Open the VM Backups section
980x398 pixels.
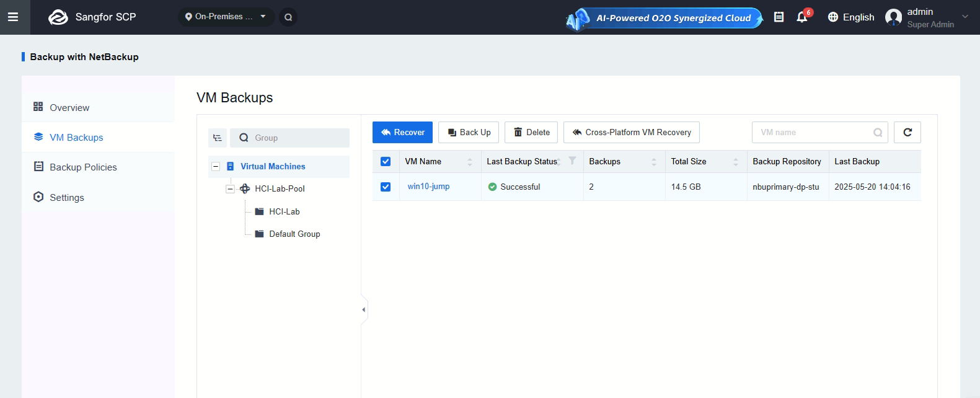point(98,137)
